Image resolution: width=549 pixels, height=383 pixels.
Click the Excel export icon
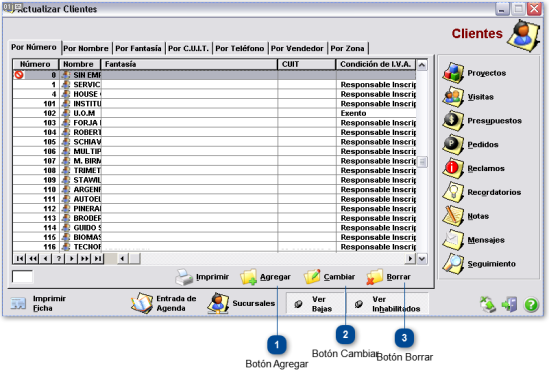[488, 304]
